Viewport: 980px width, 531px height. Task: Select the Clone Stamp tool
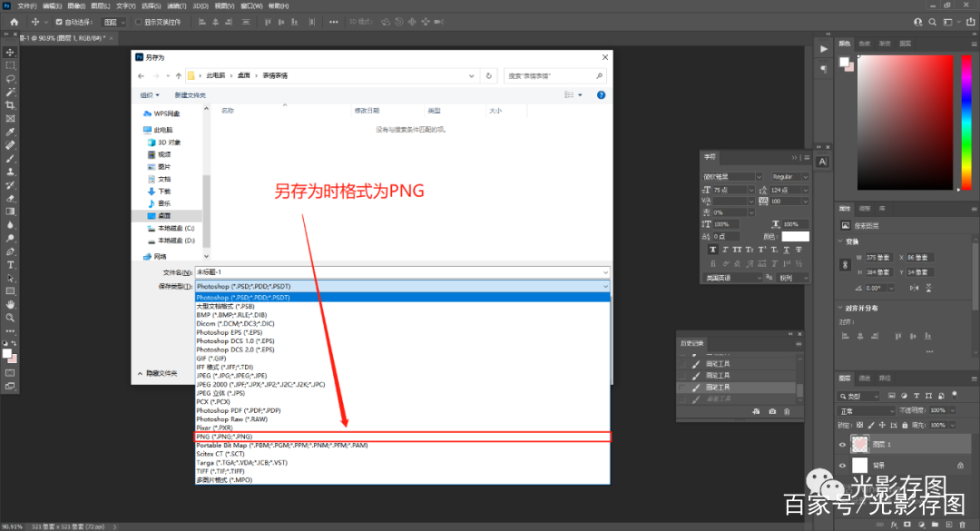pos(10,172)
